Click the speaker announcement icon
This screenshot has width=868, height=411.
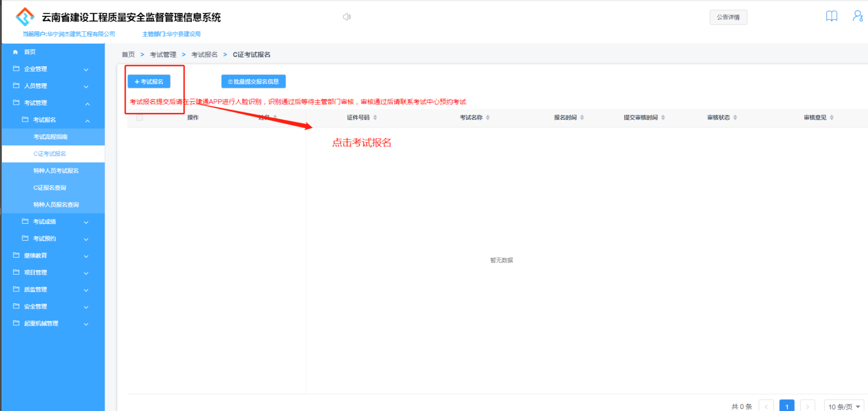(x=347, y=17)
